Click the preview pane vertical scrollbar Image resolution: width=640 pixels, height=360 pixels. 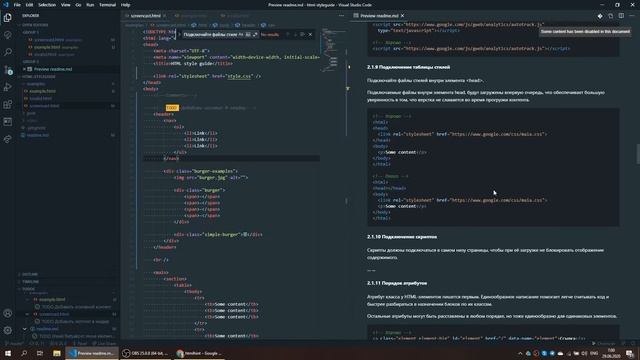[637, 154]
